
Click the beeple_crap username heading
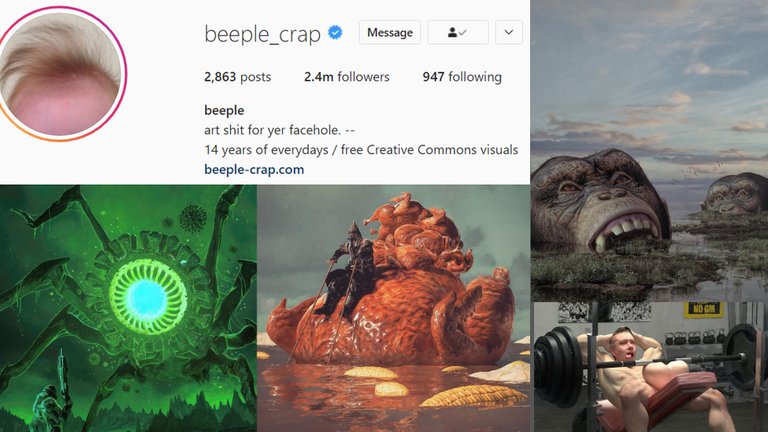pos(263,34)
